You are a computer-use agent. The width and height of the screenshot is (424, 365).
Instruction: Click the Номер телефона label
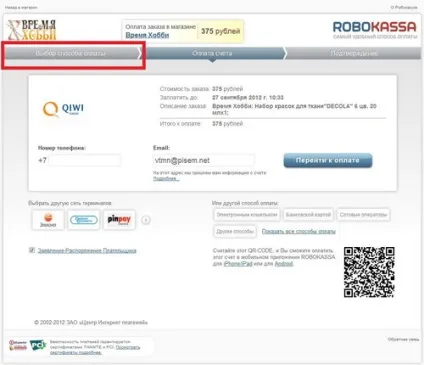[62, 148]
